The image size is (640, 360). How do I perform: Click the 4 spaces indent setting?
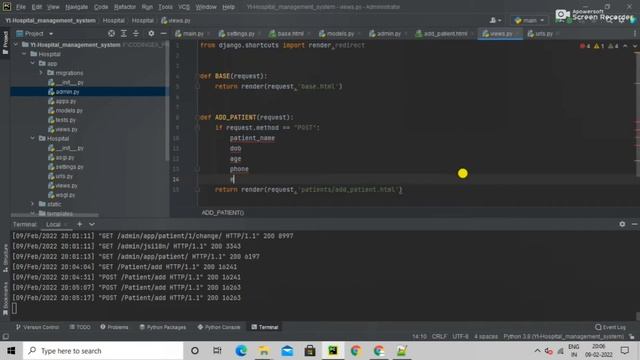pos(486,337)
